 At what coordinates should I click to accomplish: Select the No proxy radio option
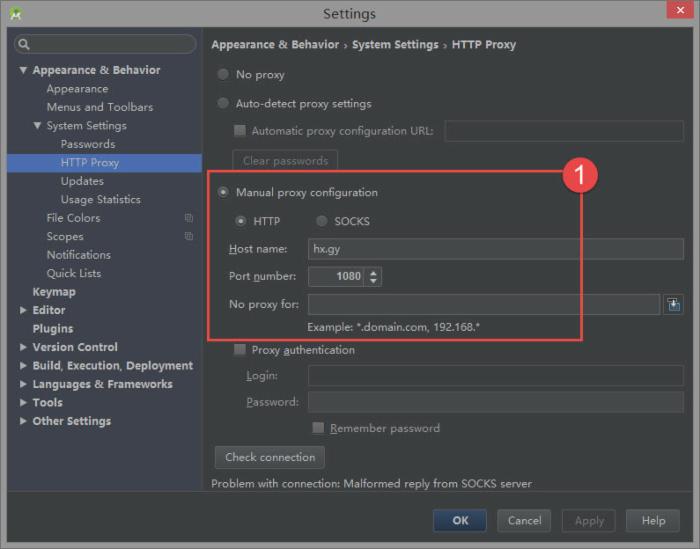(x=222, y=75)
